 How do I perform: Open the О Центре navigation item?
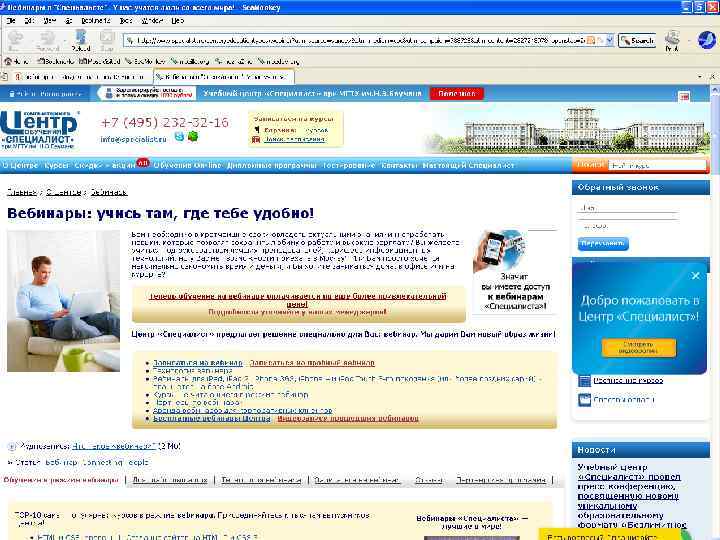19,165
